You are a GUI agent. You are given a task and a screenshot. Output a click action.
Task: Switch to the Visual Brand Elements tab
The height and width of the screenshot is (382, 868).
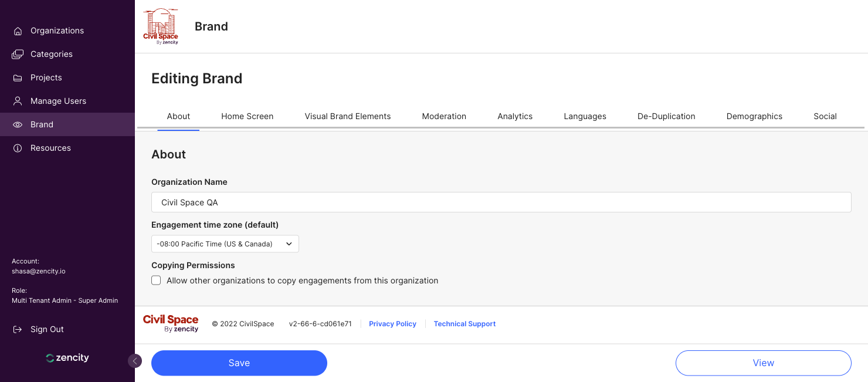(x=347, y=116)
